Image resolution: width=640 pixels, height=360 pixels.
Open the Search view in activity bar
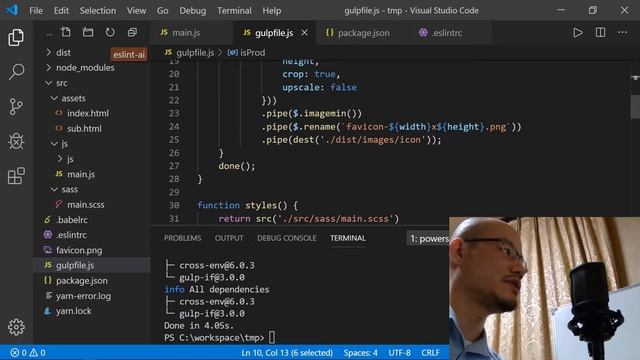(x=16, y=72)
